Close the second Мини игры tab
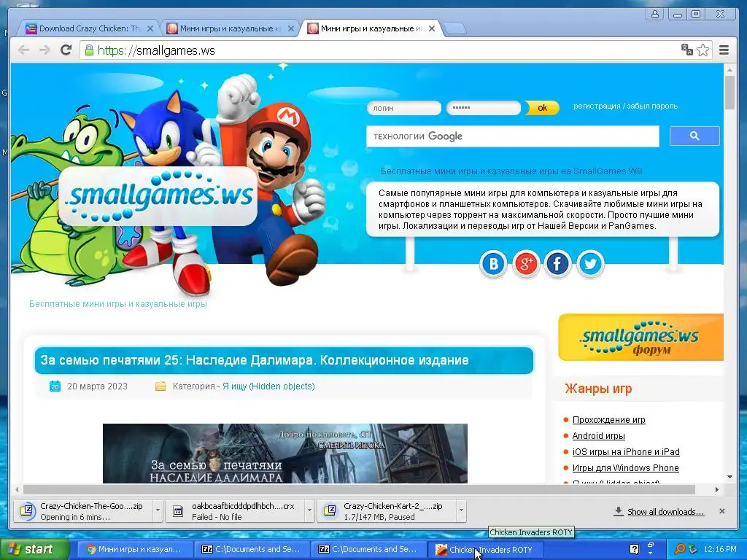747x560 pixels. click(x=291, y=28)
